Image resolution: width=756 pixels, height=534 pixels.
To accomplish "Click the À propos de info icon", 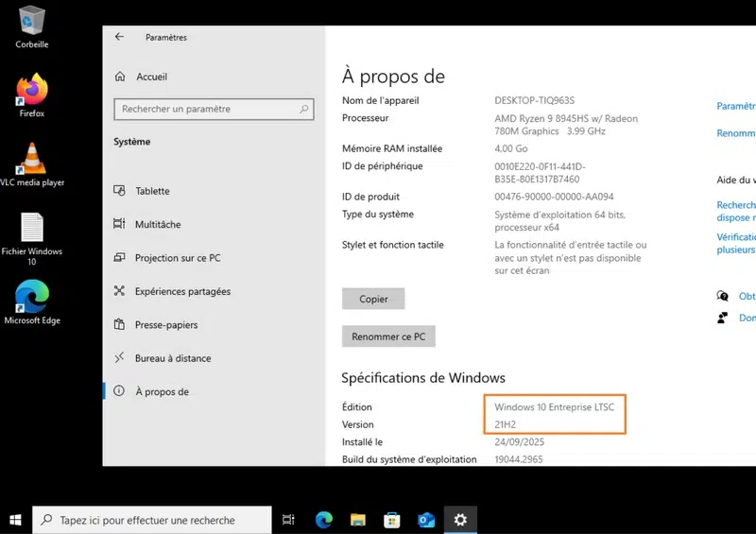I will pyautogui.click(x=119, y=390).
